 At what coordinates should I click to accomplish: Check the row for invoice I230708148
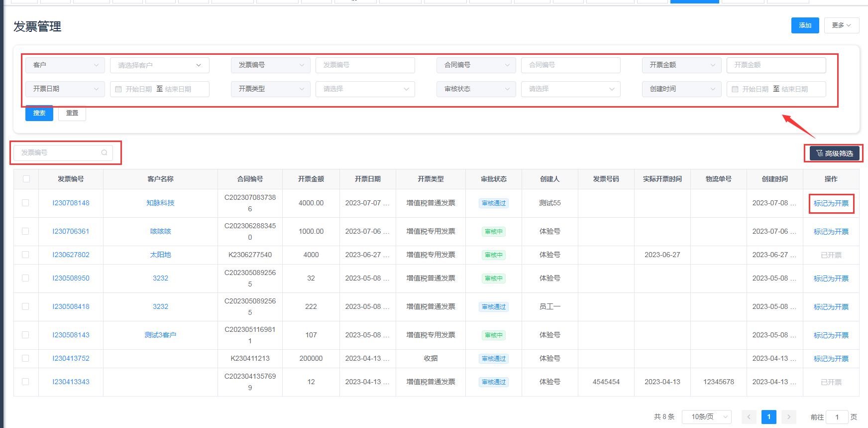click(x=25, y=203)
